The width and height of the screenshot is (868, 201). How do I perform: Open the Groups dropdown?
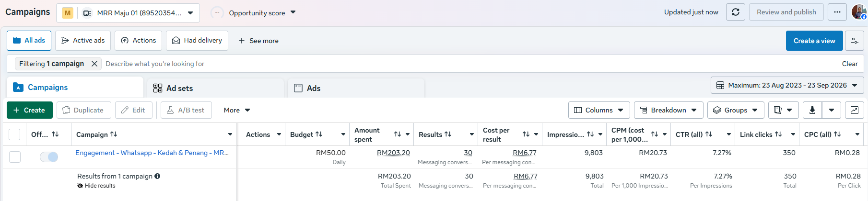pos(736,110)
